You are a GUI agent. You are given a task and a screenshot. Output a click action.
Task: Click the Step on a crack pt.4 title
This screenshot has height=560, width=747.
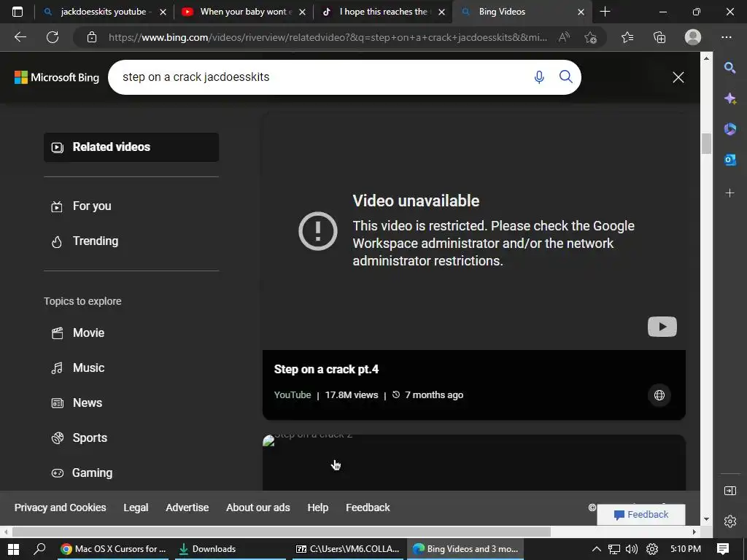[x=326, y=370]
